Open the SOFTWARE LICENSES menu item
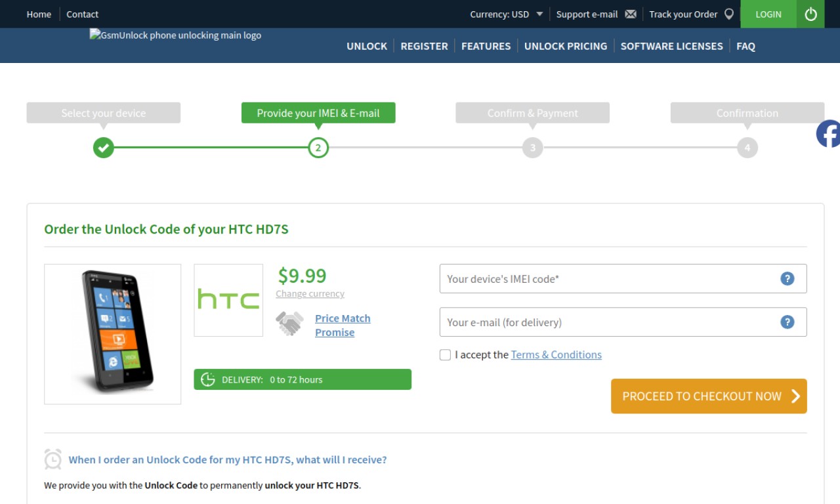840x504 pixels. point(671,46)
